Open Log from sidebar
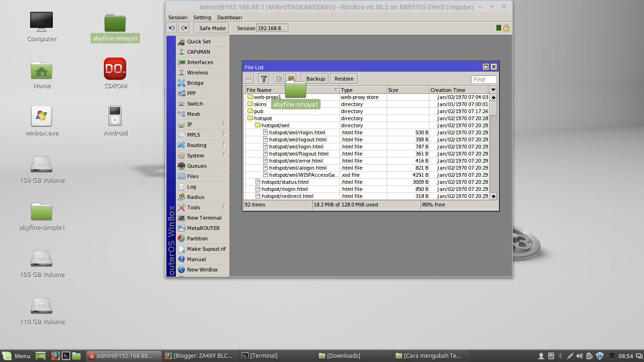The height and width of the screenshot is (362, 644). [x=203, y=187]
